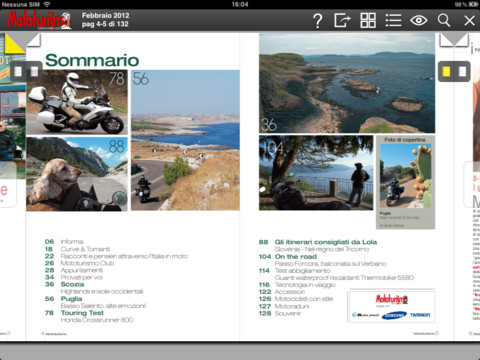This screenshot has width=480, height=360.
Task: Toggle the eye view mode icon
Action: pos(419,21)
